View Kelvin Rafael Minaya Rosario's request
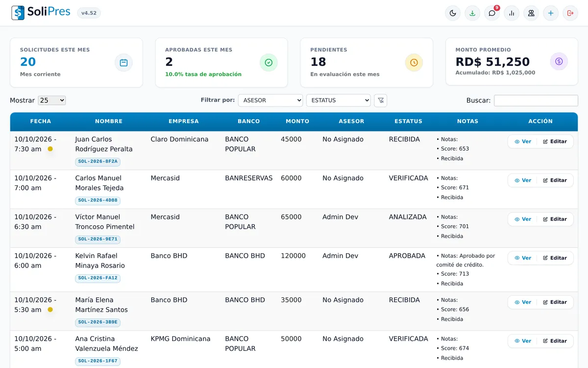The height and width of the screenshot is (368, 588). coord(523,258)
